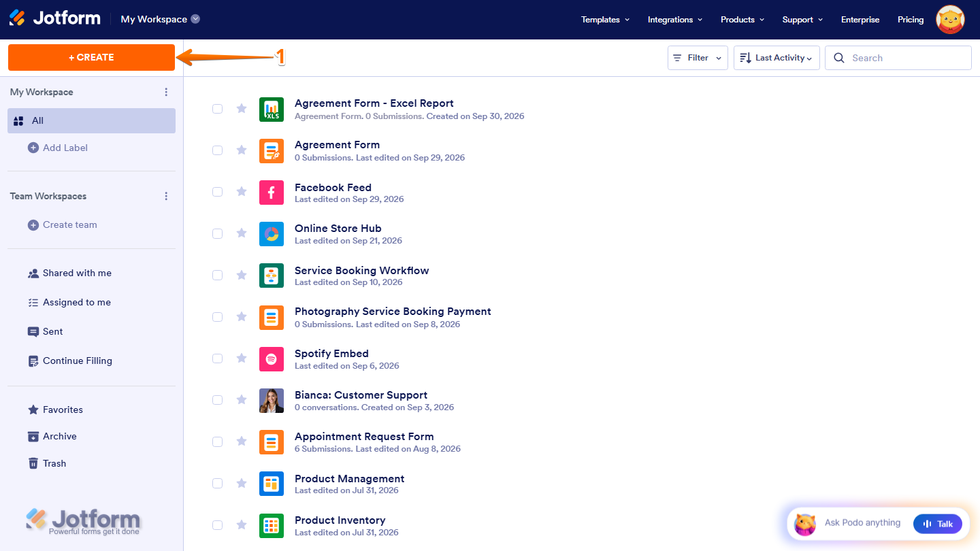Open the Support dropdown menu

(802, 20)
